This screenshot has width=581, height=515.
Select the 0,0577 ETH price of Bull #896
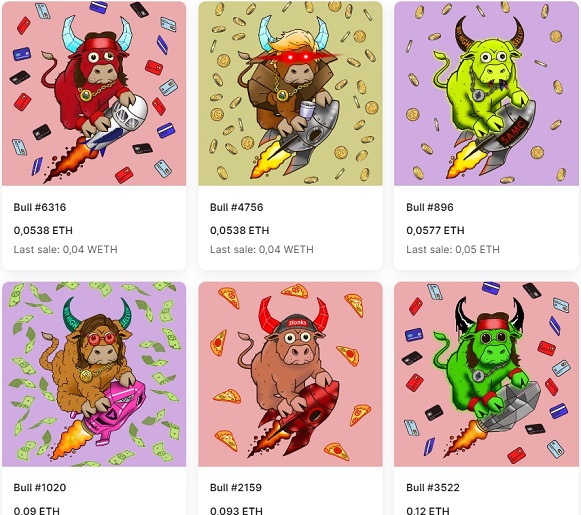coord(435,230)
